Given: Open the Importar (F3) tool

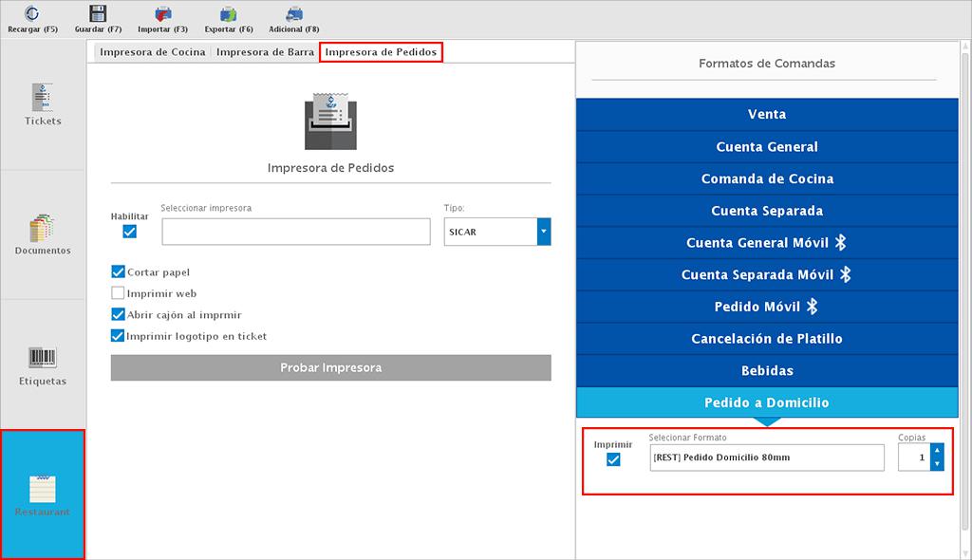Looking at the screenshot, I should (163, 14).
